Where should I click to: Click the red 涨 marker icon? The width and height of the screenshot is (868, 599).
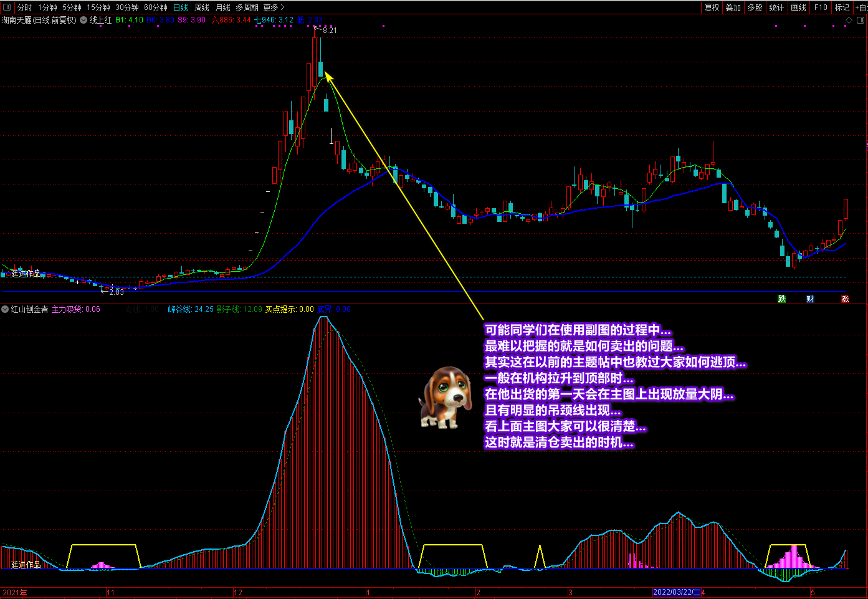point(845,299)
